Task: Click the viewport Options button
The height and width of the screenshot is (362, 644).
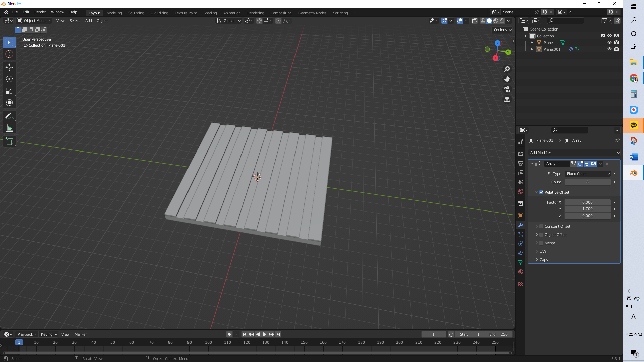Action: tap(502, 30)
